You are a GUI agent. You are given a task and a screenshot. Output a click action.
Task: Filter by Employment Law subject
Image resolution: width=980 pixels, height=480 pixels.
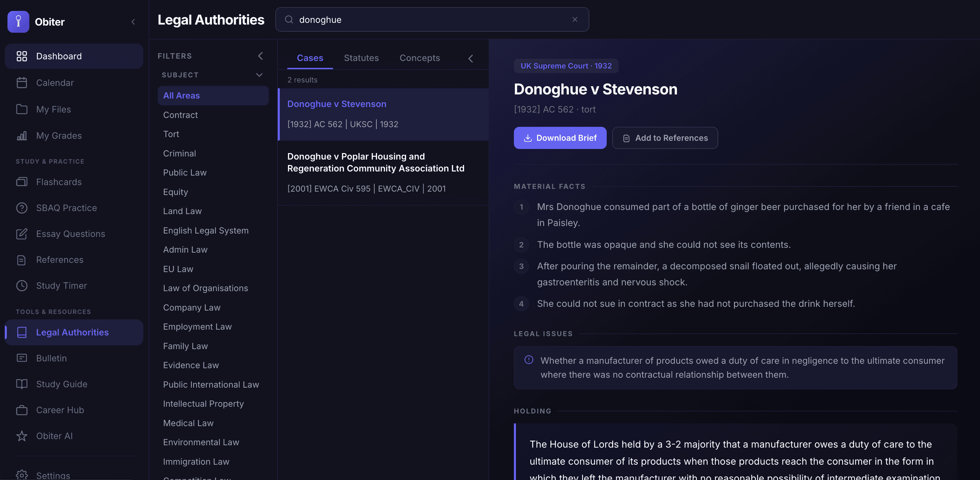pyautogui.click(x=213, y=327)
